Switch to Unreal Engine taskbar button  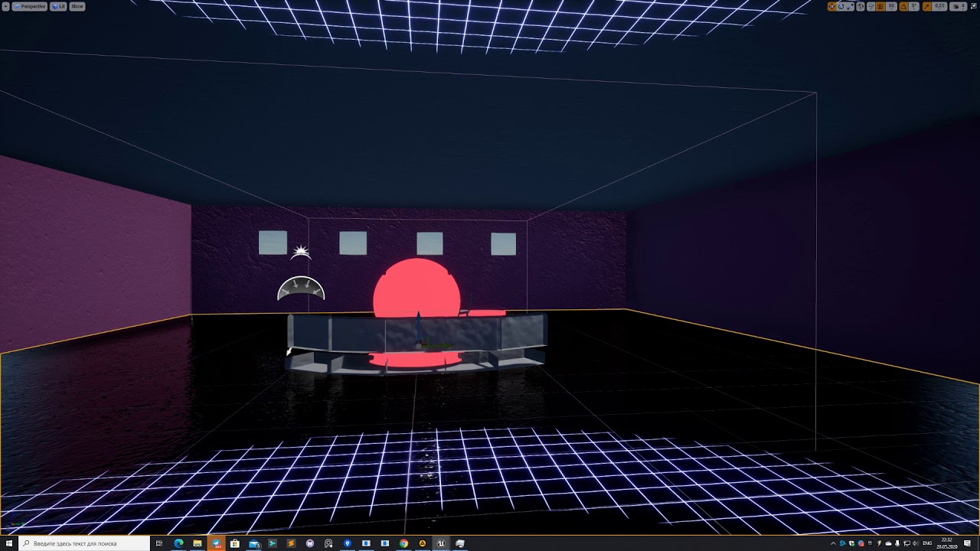[441, 543]
